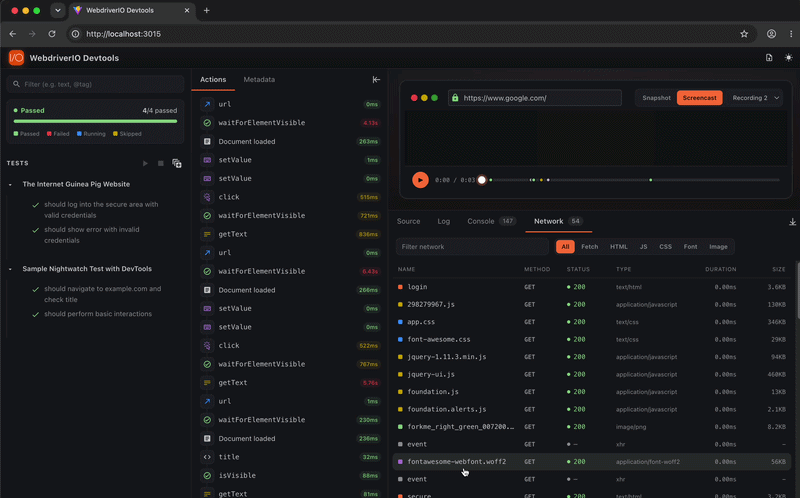Click first Document loaded action icon
Image resolution: width=800 pixels, height=498 pixels.
coord(207,141)
